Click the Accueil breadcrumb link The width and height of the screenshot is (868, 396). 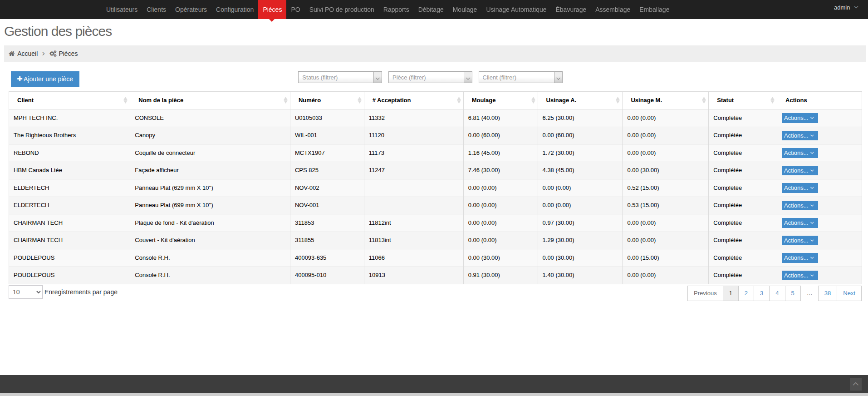coord(27,54)
